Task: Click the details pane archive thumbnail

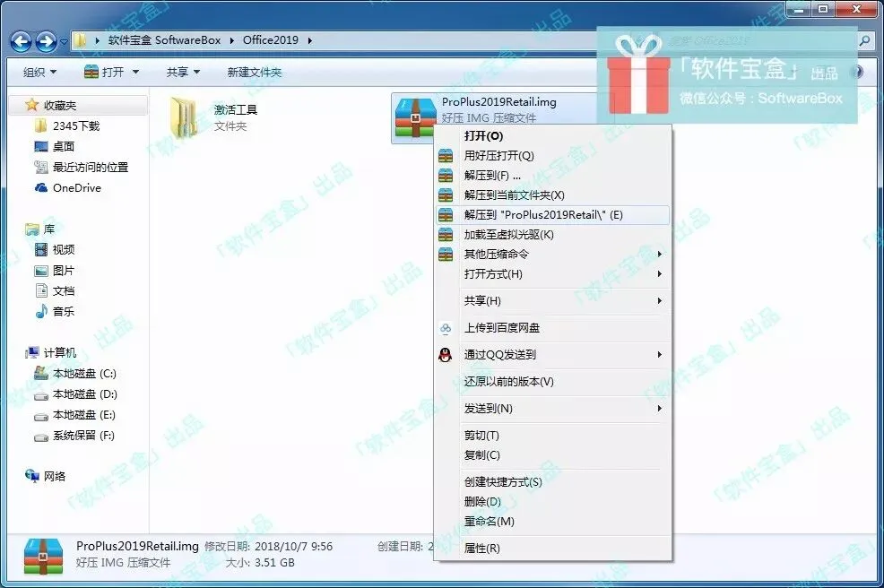Action: coord(43,556)
